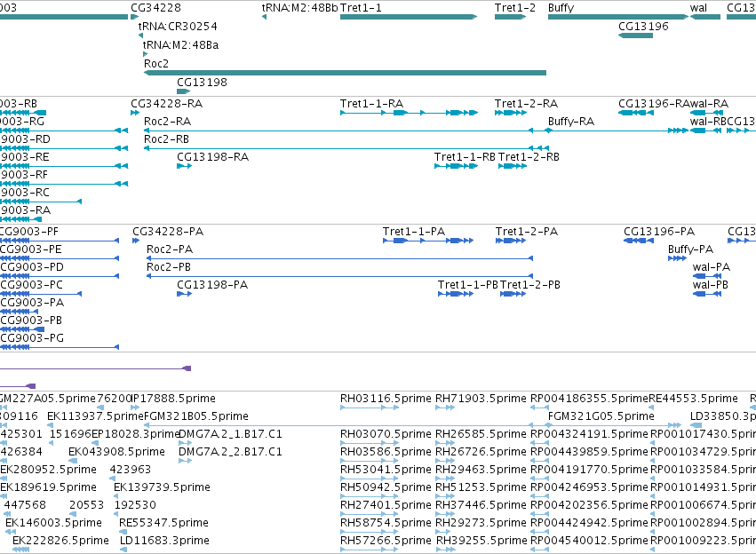Image resolution: width=756 pixels, height=554 pixels.
Task: Select the Roc2 gene bar
Action: [x=345, y=73]
